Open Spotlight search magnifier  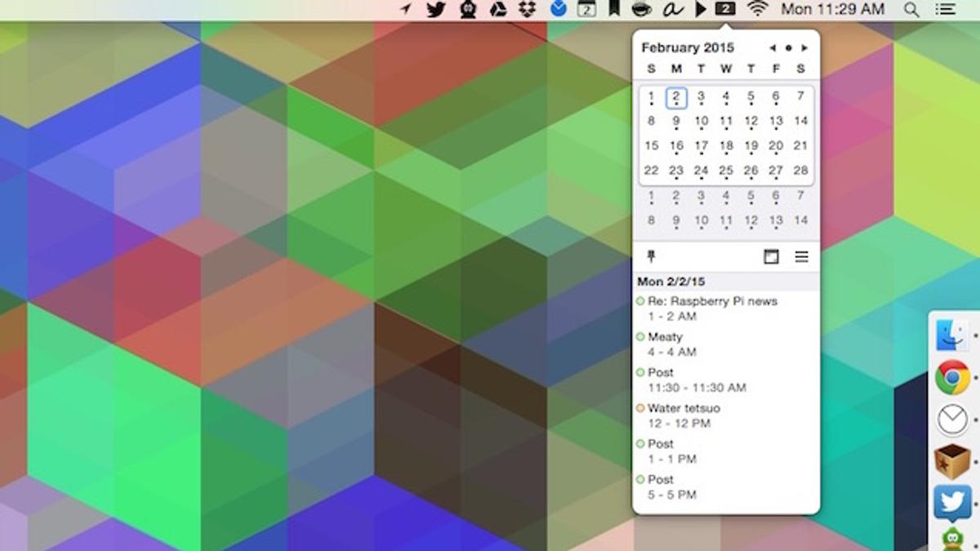(911, 10)
